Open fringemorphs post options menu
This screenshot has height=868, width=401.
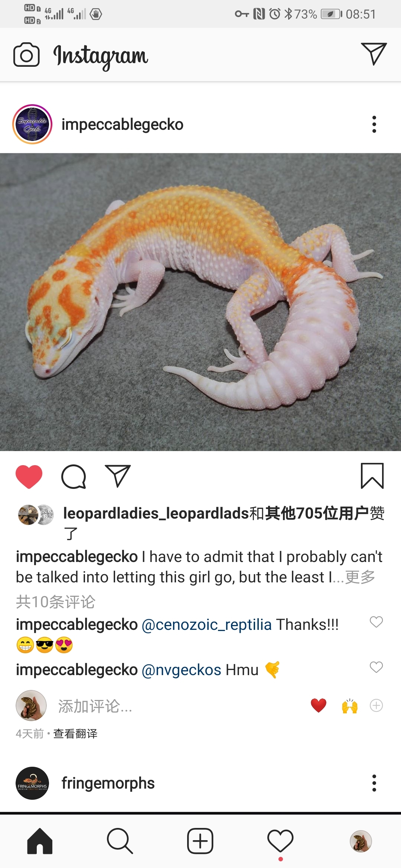374,783
